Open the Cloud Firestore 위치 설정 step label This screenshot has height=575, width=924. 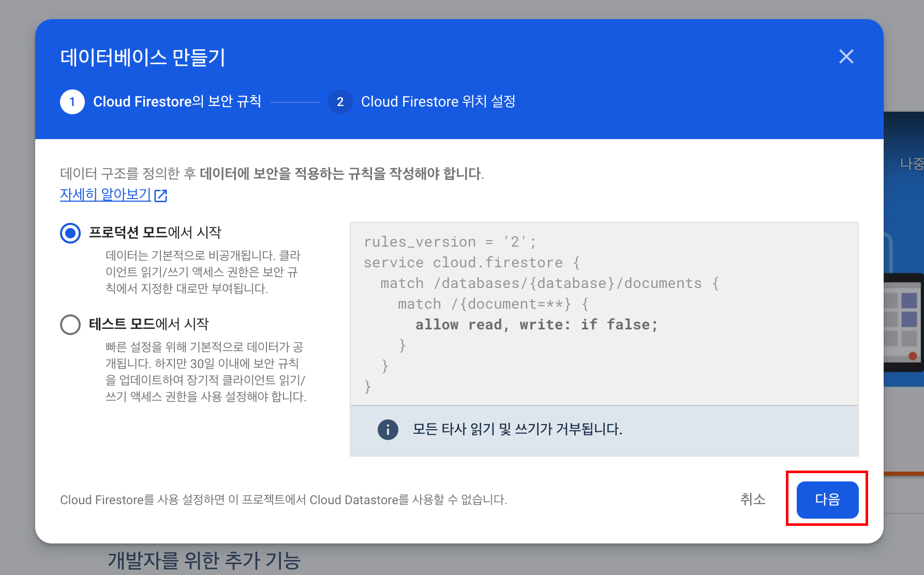(438, 101)
